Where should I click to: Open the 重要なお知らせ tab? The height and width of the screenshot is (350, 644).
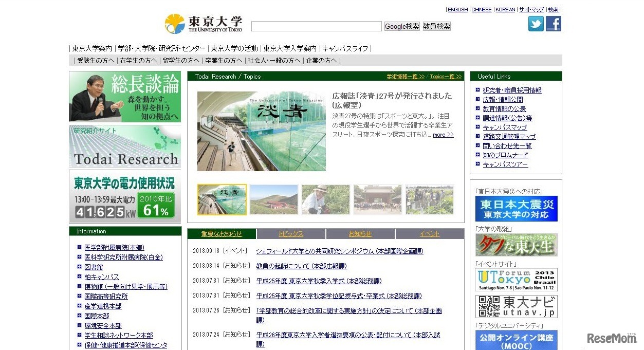point(222,233)
